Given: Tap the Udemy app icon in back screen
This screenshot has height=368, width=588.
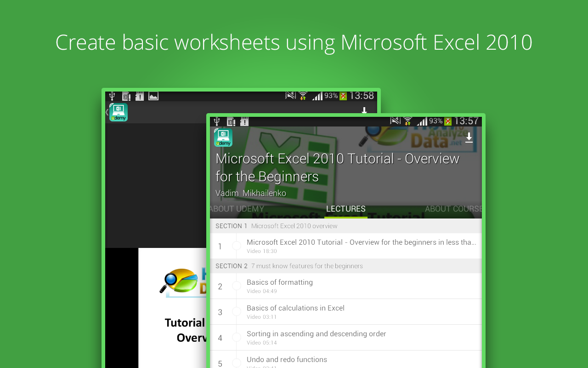Looking at the screenshot, I should coord(119,112).
